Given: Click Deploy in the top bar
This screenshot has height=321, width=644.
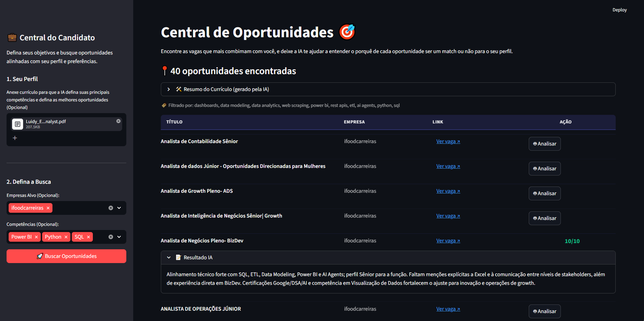Looking at the screenshot, I should (619, 10).
